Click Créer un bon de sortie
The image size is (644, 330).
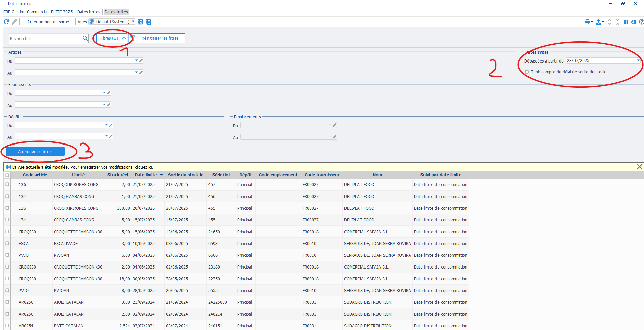48,22
